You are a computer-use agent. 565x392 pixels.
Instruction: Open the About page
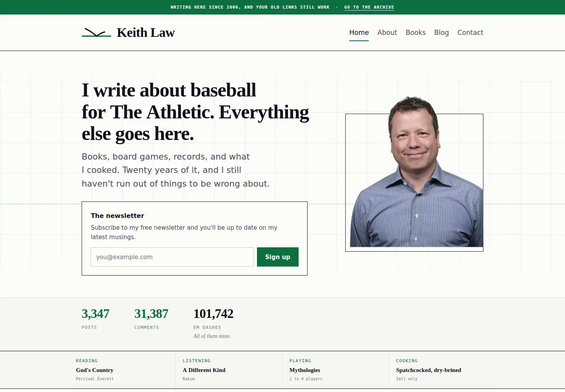coord(387,33)
